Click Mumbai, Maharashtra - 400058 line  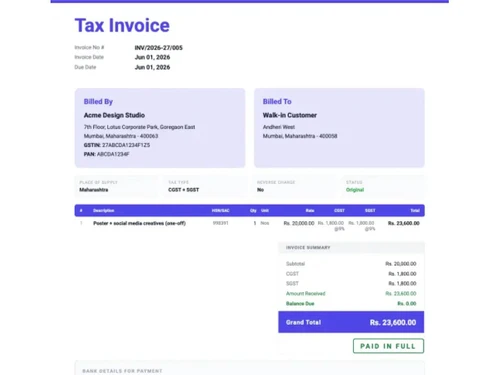click(300, 136)
